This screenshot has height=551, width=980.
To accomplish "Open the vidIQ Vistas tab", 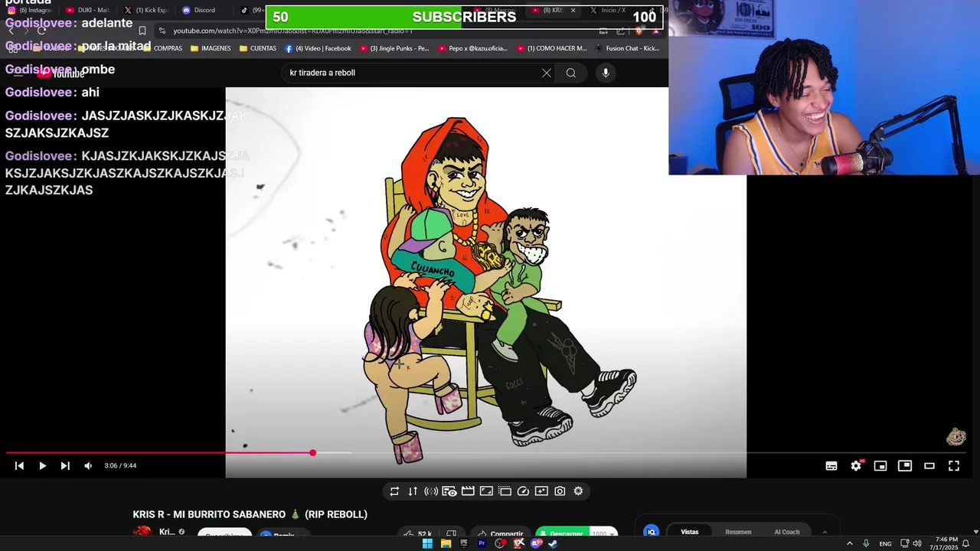I will coord(690,532).
